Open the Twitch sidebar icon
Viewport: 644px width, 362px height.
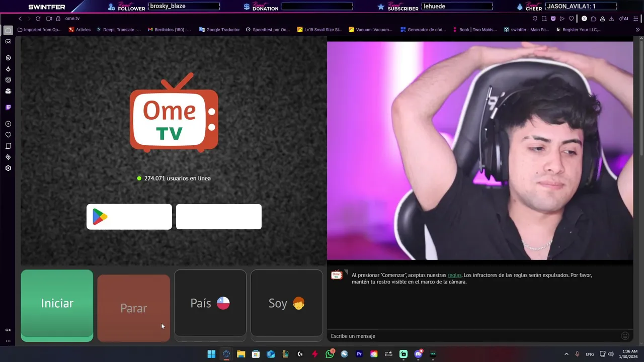pyautogui.click(x=8, y=108)
